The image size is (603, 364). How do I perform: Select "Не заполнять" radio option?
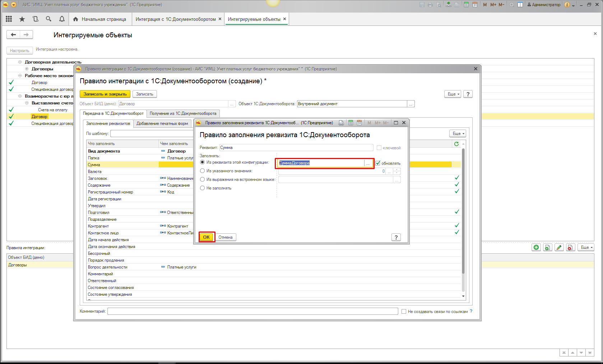tap(203, 188)
